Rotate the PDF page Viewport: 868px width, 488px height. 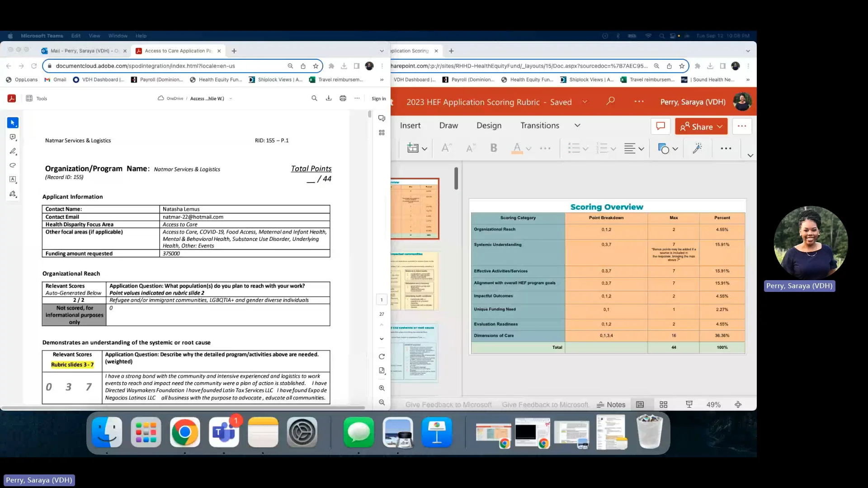click(x=382, y=357)
